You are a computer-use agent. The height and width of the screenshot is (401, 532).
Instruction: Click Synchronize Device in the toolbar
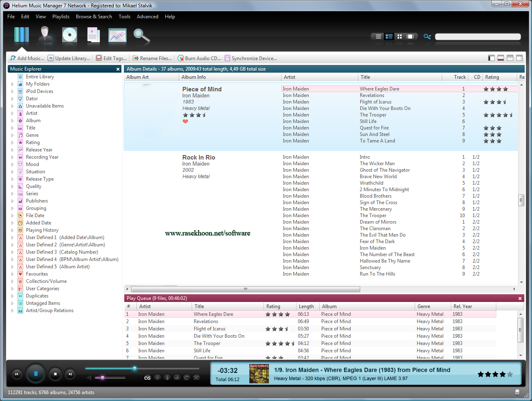pos(251,58)
